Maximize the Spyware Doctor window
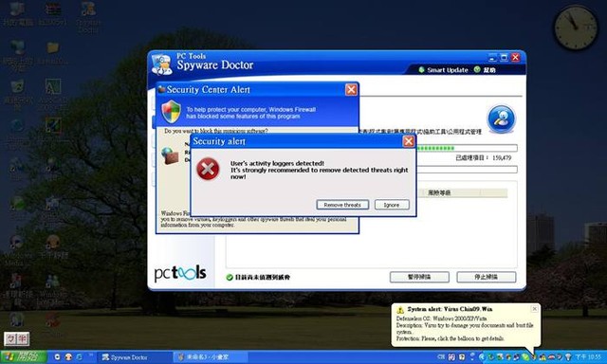Image resolution: width=607 pixels, height=364 pixels. (504, 58)
